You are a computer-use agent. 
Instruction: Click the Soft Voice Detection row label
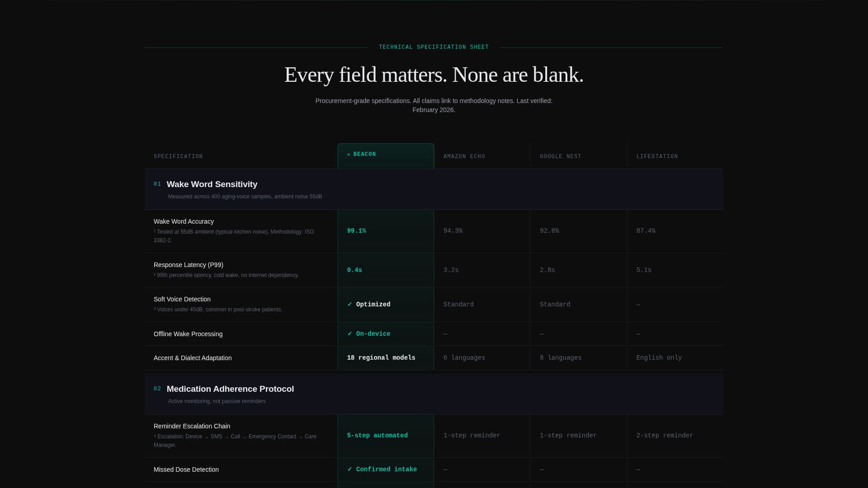coord(182,299)
